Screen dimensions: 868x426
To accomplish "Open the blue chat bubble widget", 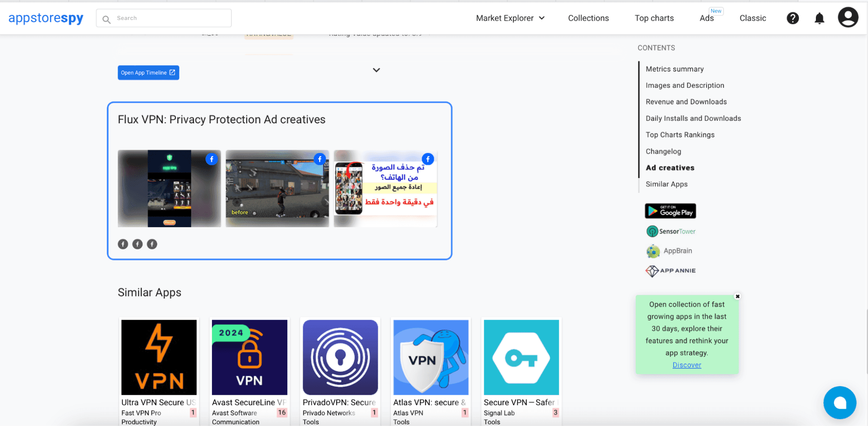I will [839, 403].
